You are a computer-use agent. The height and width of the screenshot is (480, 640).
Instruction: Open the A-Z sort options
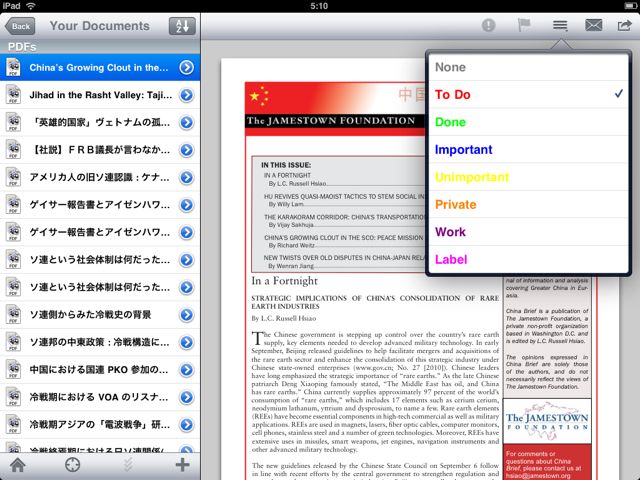pos(182,26)
